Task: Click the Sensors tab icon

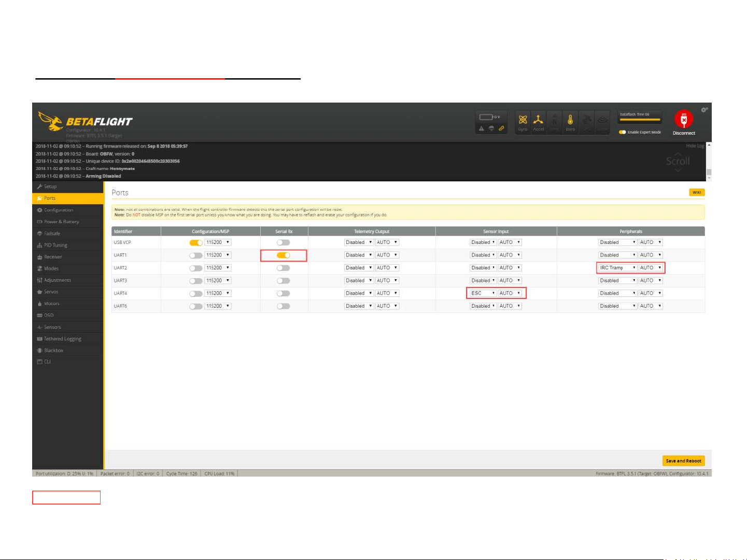Action: click(39, 327)
